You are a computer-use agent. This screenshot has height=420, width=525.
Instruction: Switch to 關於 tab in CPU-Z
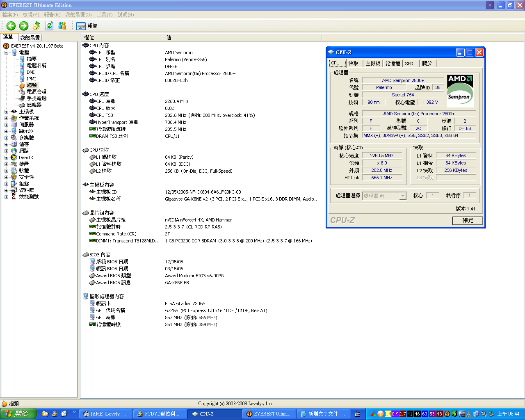427,64
